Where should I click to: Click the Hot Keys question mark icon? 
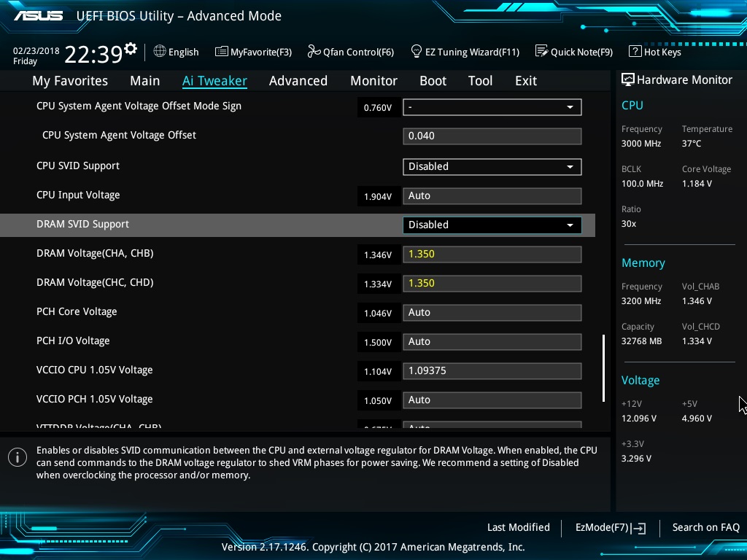pyautogui.click(x=635, y=51)
